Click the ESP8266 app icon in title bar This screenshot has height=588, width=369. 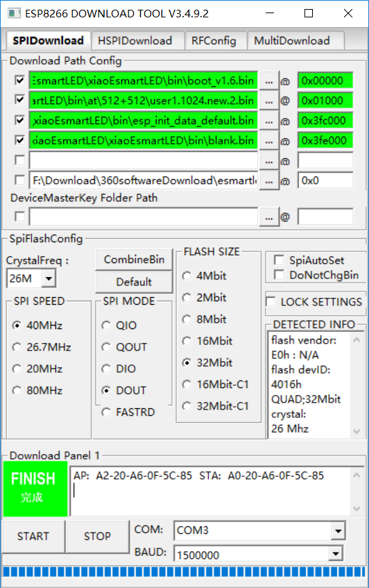point(15,13)
